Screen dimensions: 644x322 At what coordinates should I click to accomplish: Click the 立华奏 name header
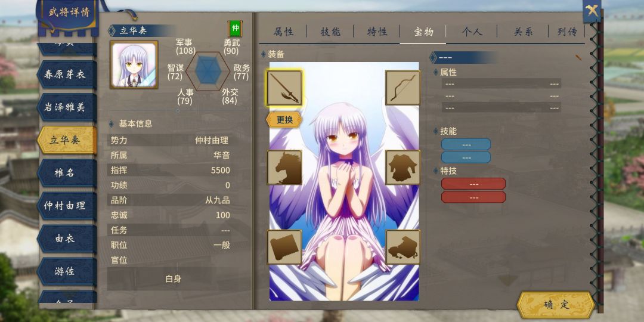pos(134,30)
